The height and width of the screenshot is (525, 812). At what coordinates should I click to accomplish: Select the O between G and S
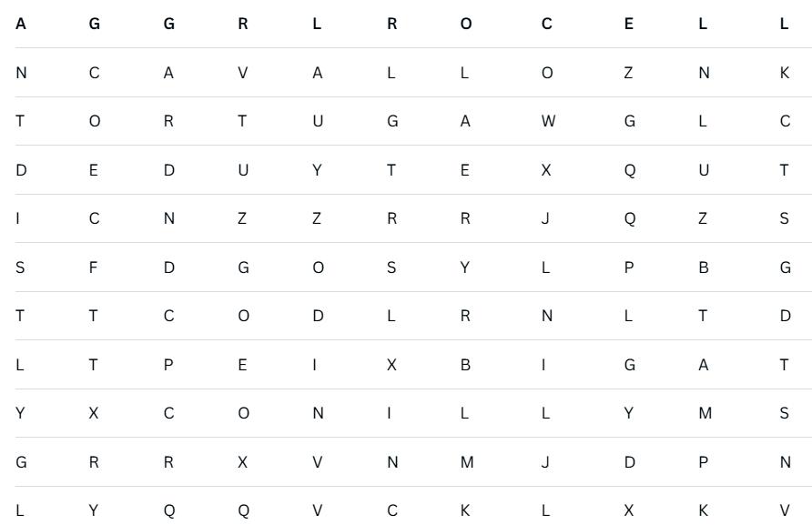coord(317,268)
